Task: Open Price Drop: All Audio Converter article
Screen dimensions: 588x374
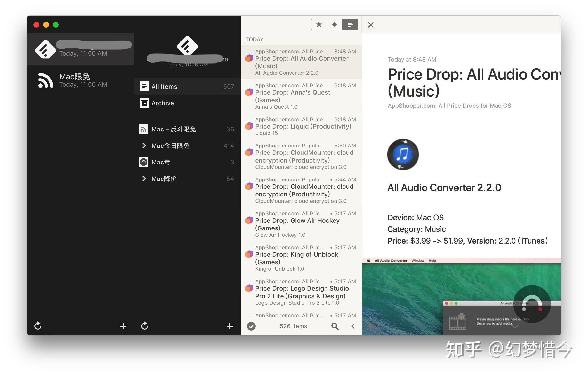Action: click(x=301, y=62)
